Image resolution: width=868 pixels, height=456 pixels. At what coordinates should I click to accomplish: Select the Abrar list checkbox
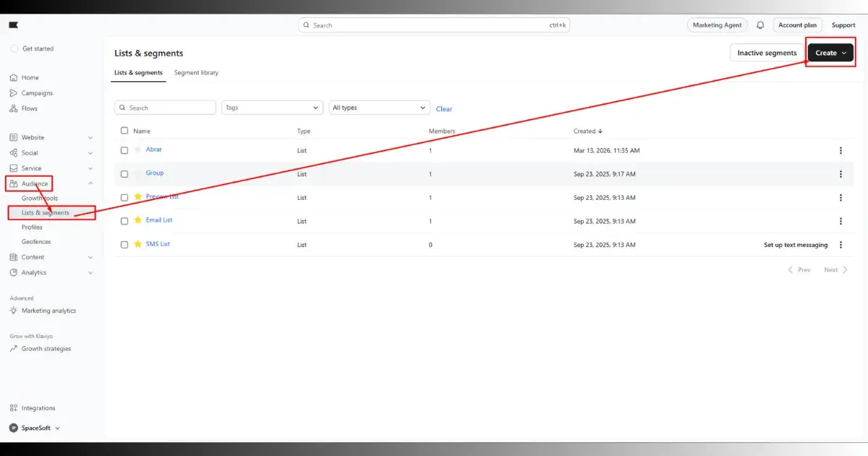[x=124, y=151]
